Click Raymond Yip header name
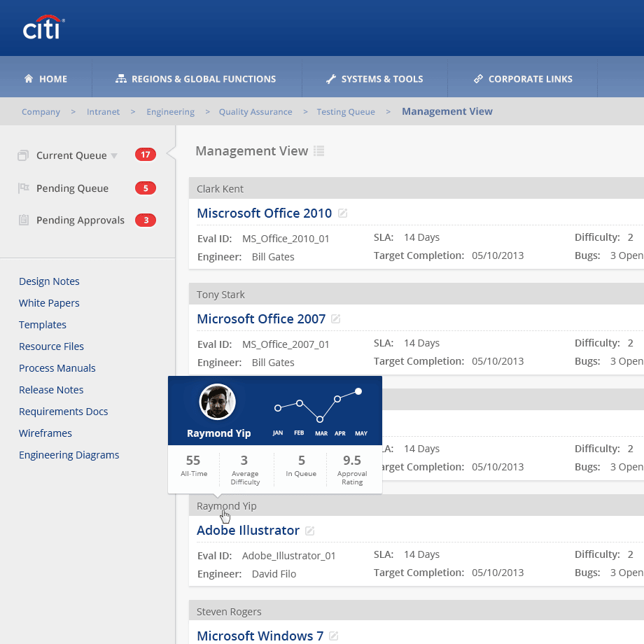Image resolution: width=644 pixels, height=644 pixels. pos(226,506)
